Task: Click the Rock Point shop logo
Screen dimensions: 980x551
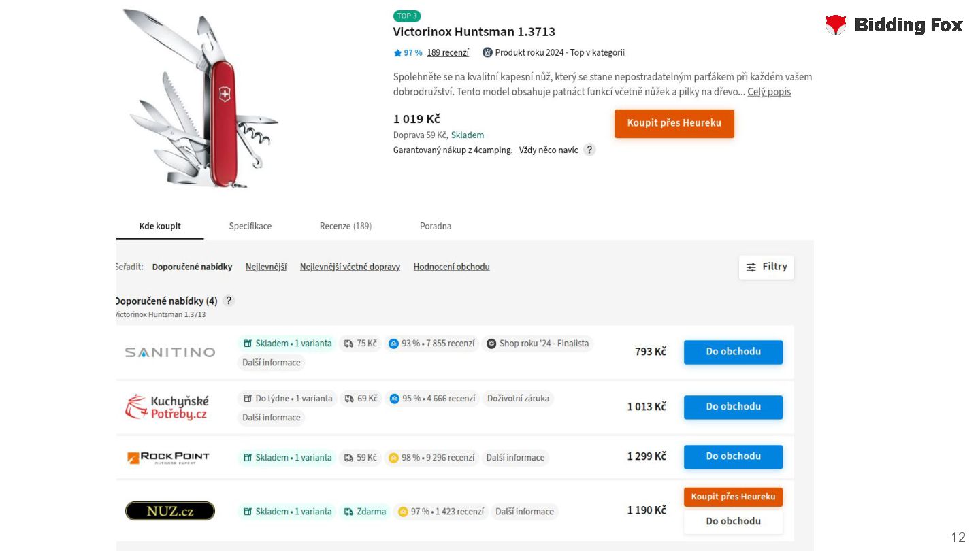Action: point(168,457)
